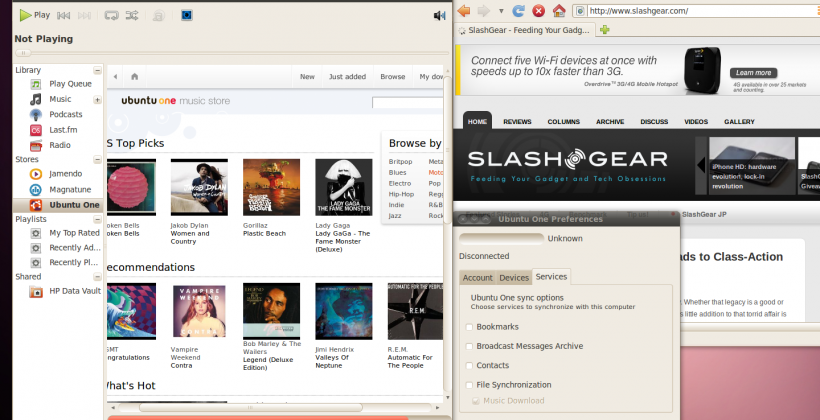
Task: Browse the Britpop genre
Action: tap(400, 162)
